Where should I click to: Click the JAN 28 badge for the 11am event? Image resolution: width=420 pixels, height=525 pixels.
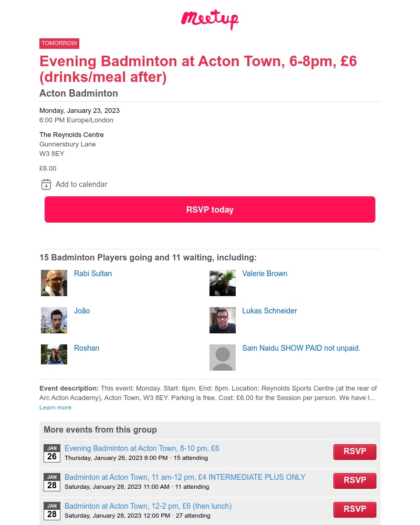pyautogui.click(x=52, y=482)
